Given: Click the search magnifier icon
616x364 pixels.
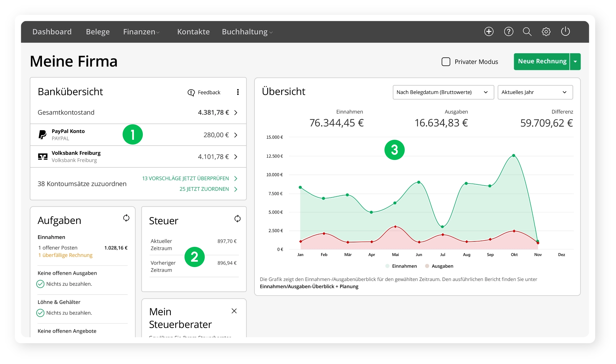Looking at the screenshot, I should coord(527,32).
